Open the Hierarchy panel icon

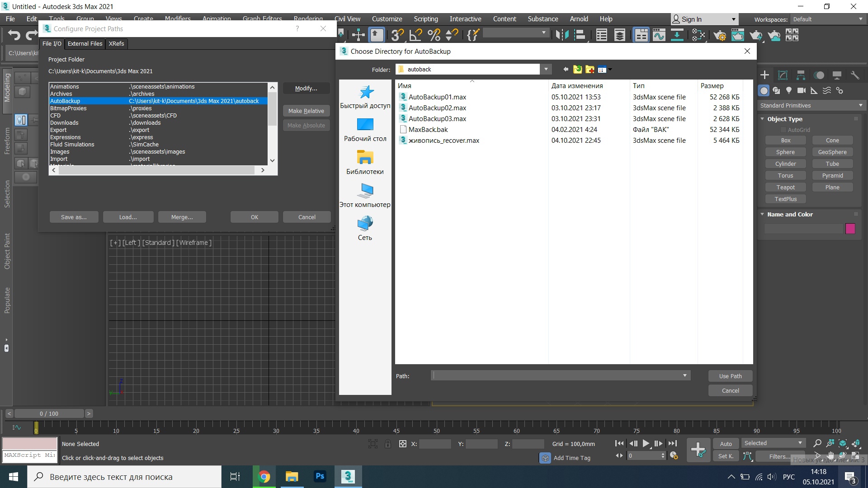tap(801, 75)
